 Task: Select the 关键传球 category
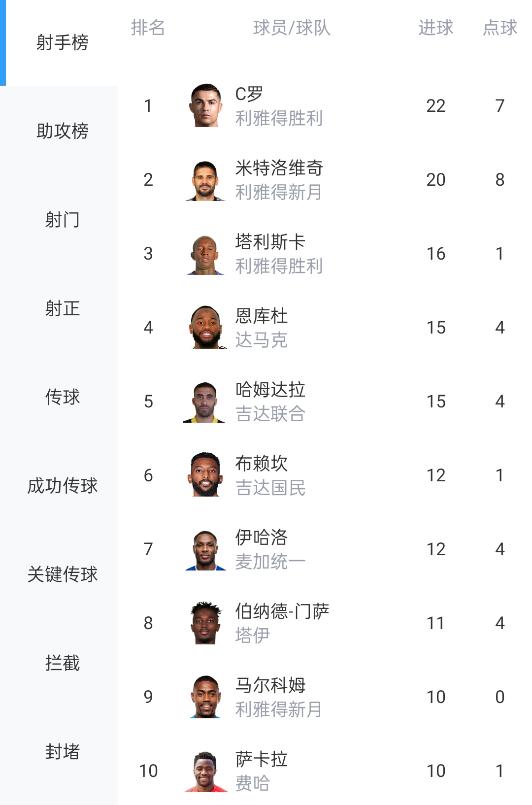coord(62,574)
